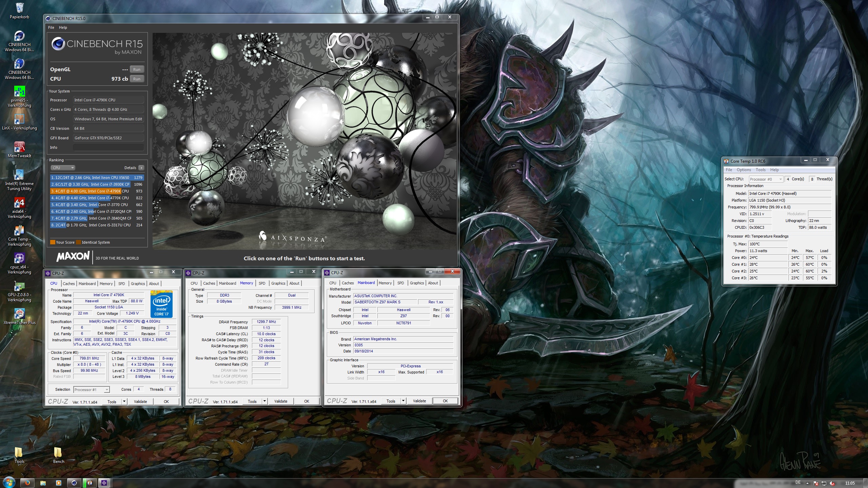Show hidden tray icons with the arrow
The image size is (868, 488).
(x=807, y=483)
